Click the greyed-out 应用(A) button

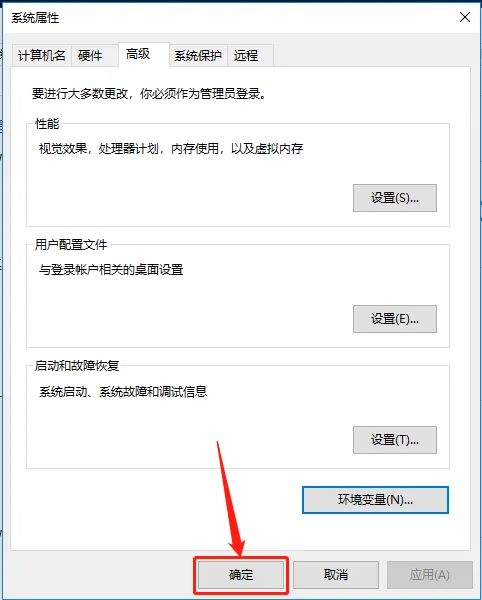(x=430, y=574)
